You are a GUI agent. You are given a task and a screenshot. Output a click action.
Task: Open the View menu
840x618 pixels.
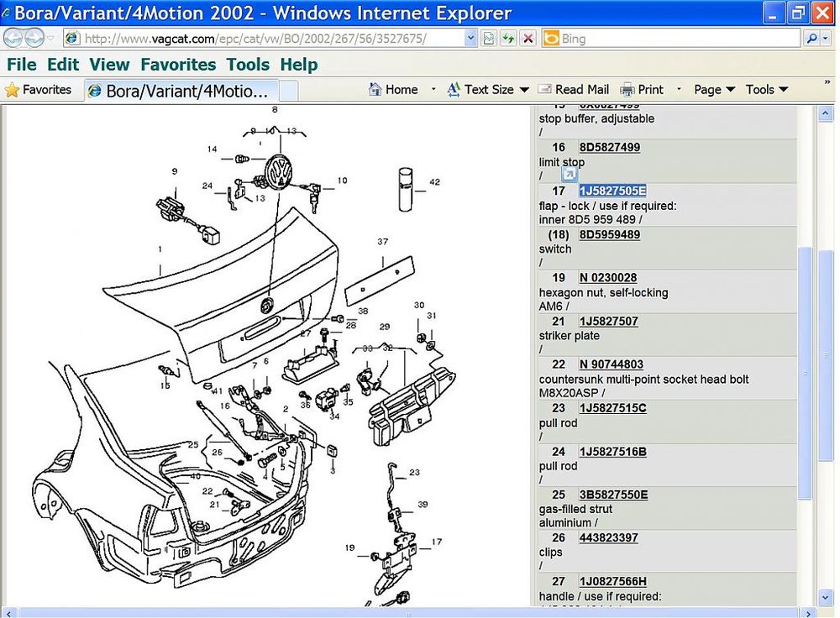tap(109, 65)
